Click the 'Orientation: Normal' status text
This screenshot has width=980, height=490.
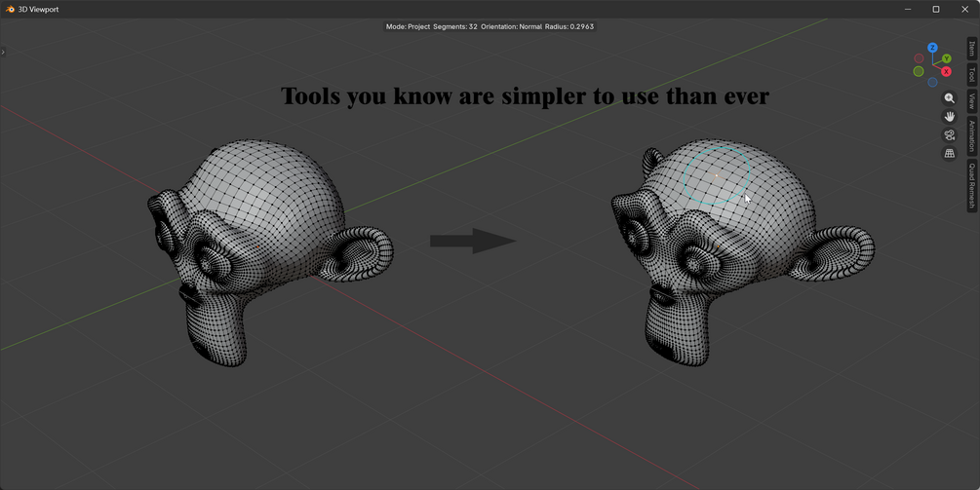[x=511, y=27]
